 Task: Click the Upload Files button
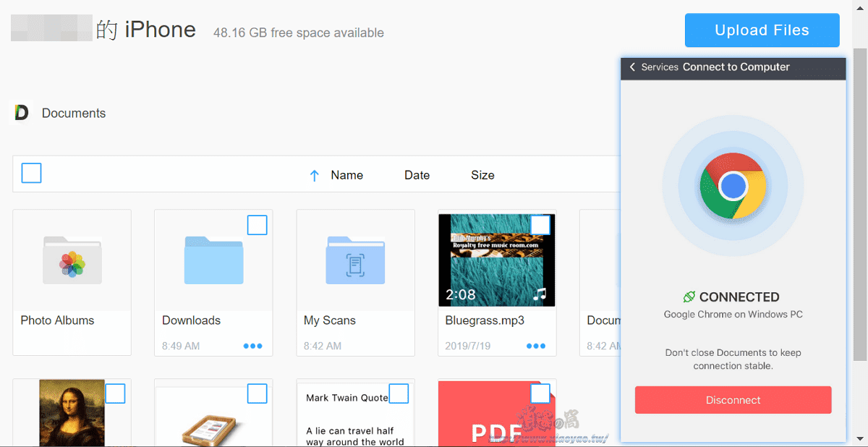point(762,30)
